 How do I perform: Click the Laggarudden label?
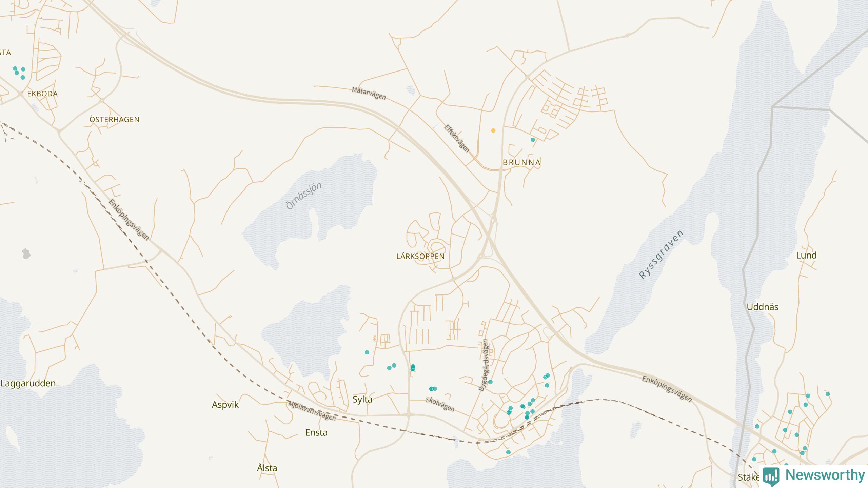click(28, 383)
